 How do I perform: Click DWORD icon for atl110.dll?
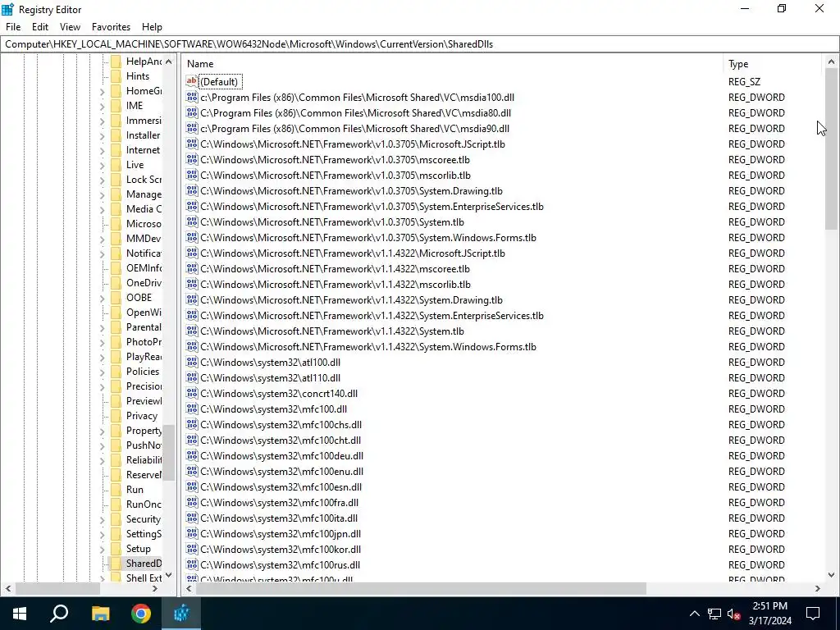pos(192,377)
